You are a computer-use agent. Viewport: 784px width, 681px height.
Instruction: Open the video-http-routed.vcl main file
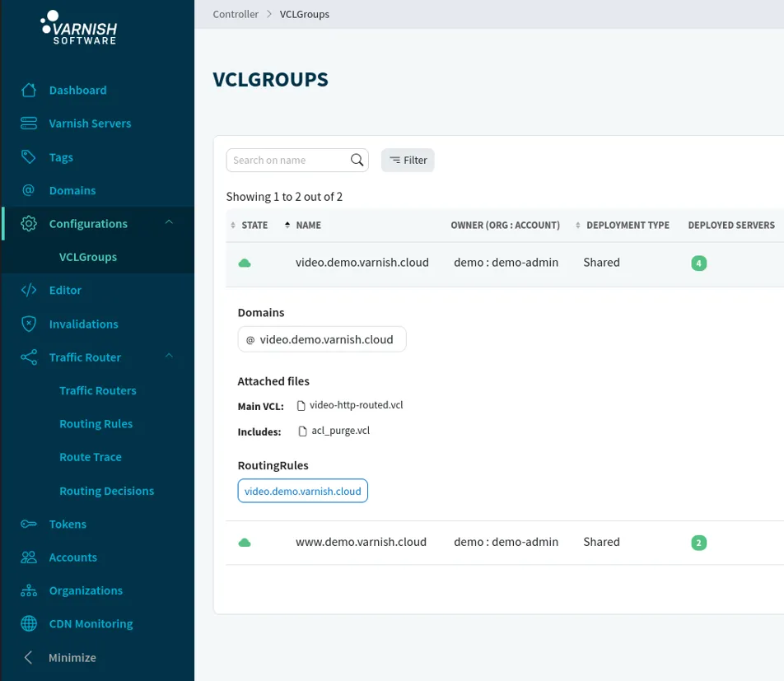pos(356,405)
